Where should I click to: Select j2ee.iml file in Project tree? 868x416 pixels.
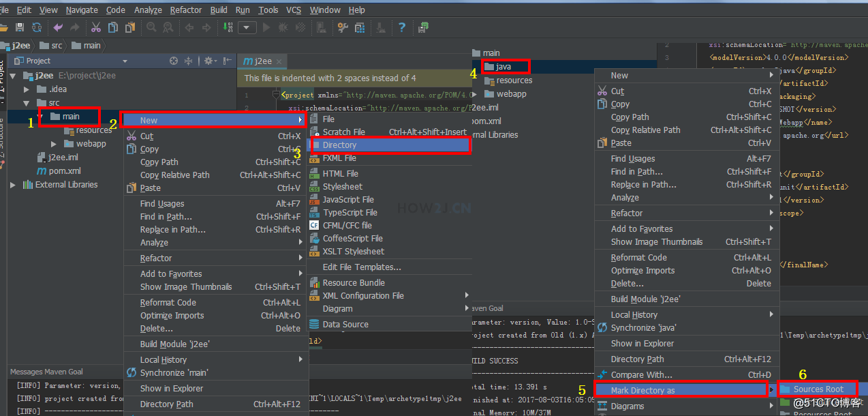[x=58, y=158]
